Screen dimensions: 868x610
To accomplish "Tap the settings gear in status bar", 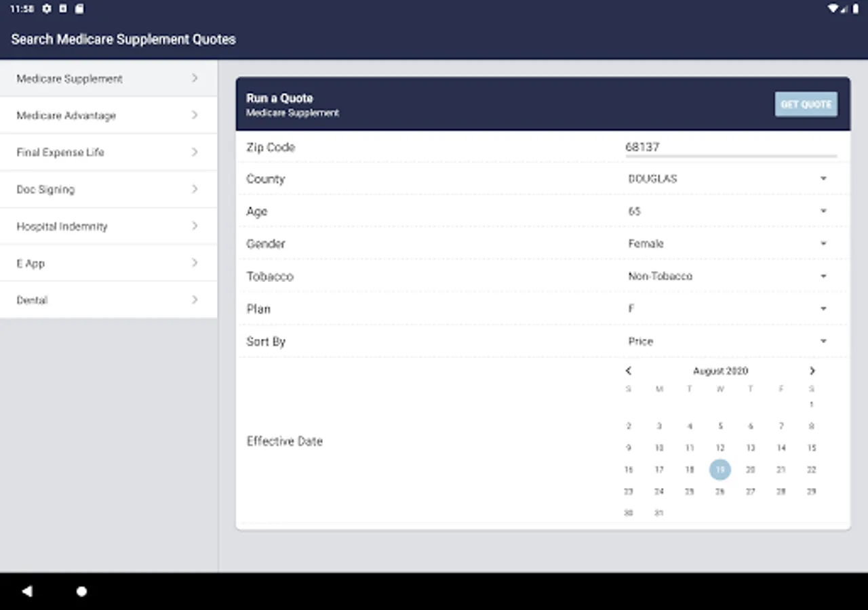I will [x=46, y=9].
